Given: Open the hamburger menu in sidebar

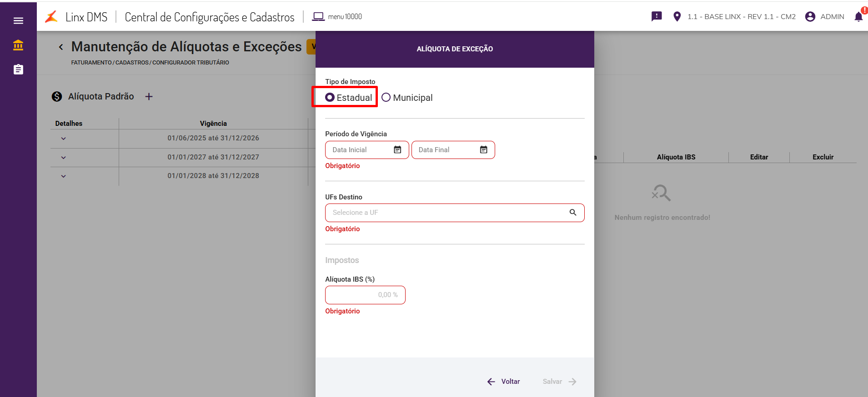Looking at the screenshot, I should [x=18, y=20].
